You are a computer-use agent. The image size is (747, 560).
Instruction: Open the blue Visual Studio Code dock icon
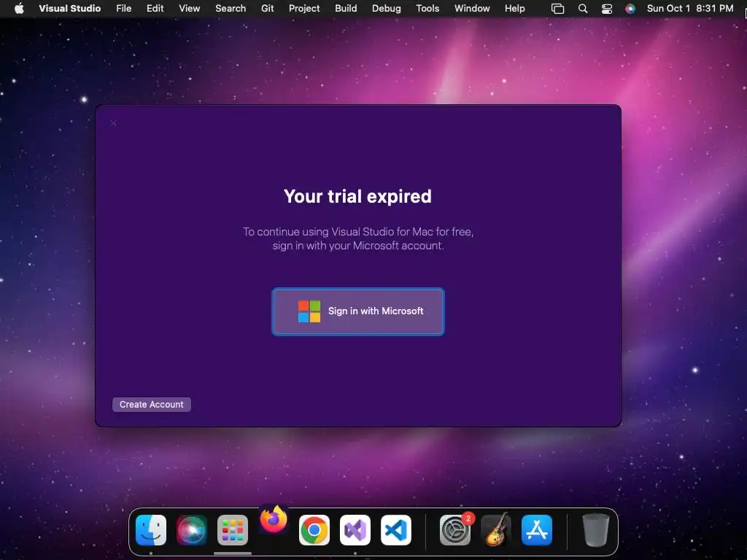coord(396,530)
